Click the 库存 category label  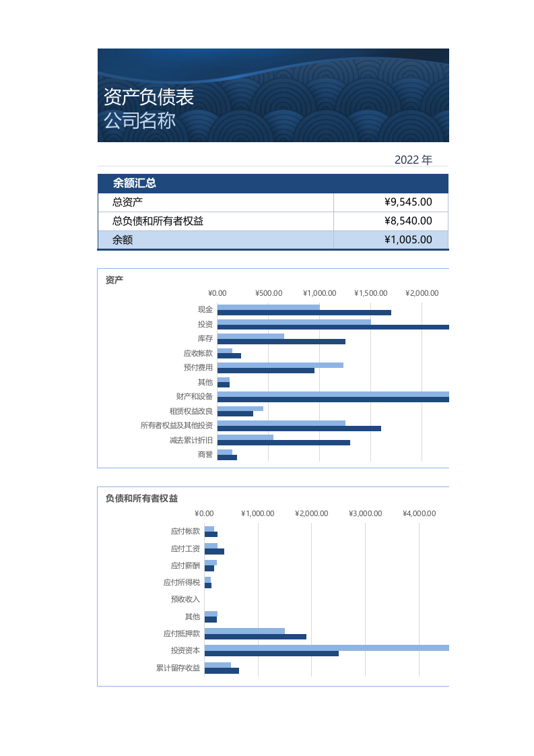(205, 338)
